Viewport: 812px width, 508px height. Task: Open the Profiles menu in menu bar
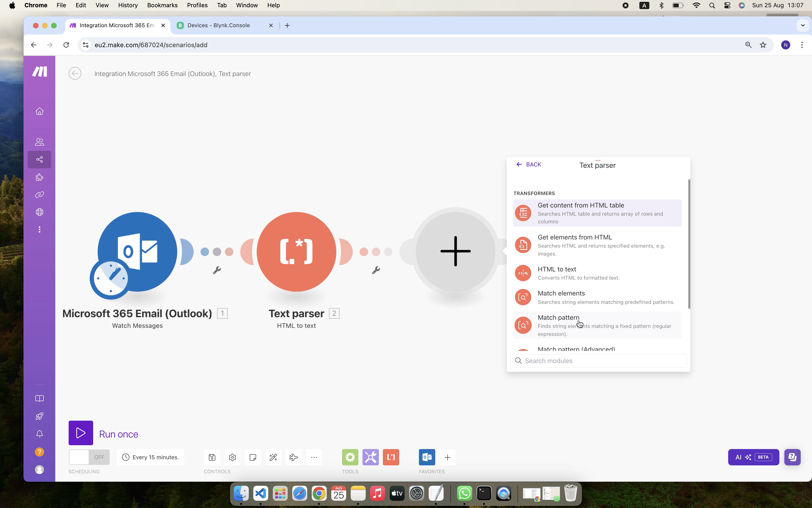[197, 5]
